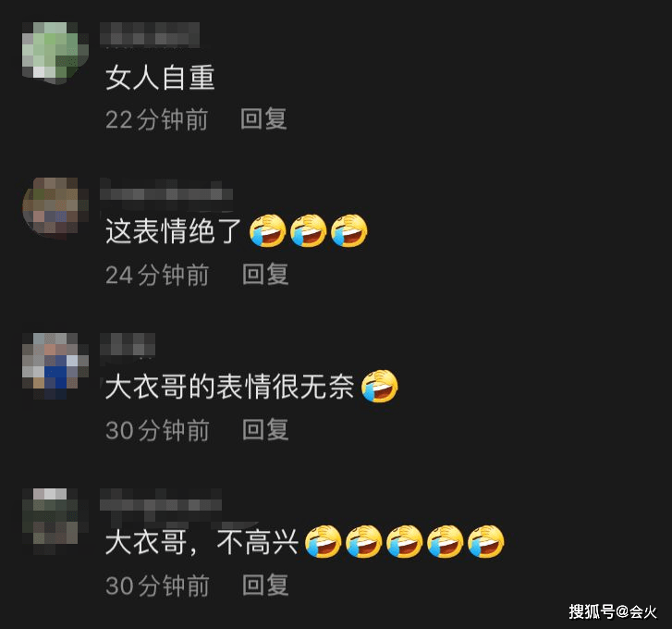Reply to the 女人自重 comment
This screenshot has height=629, width=672.
(263, 118)
